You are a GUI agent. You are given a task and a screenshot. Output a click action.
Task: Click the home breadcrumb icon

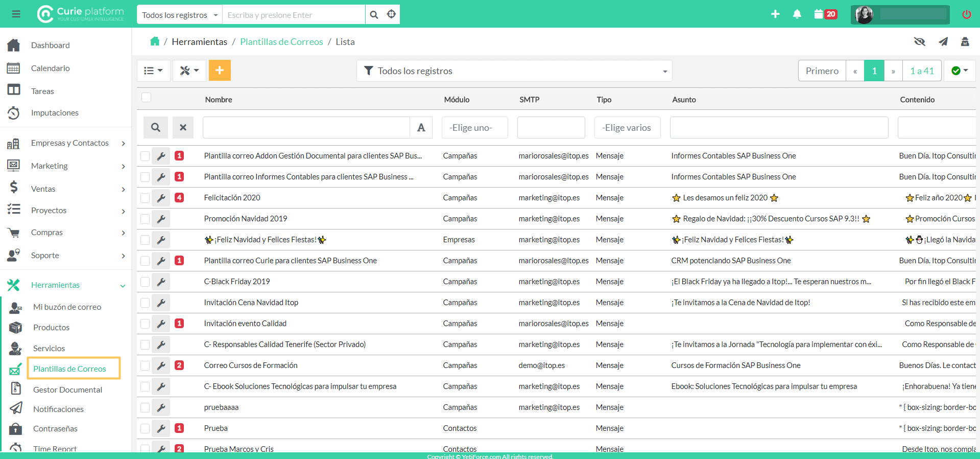coord(155,41)
